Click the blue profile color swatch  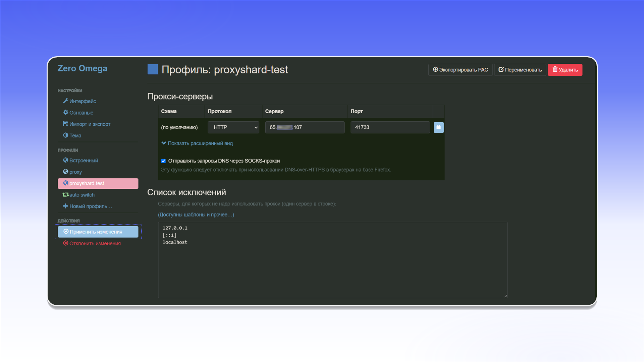coord(153,69)
